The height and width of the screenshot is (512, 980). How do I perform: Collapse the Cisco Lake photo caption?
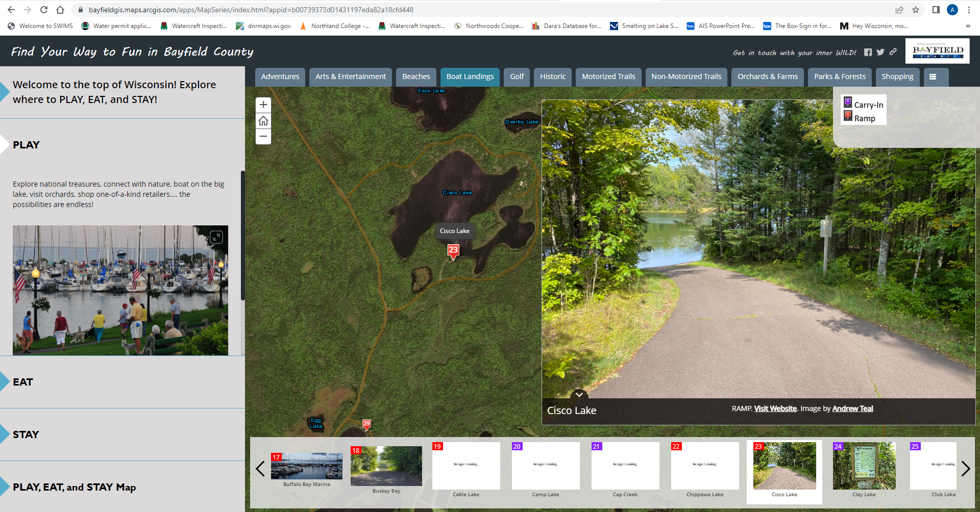point(579,395)
